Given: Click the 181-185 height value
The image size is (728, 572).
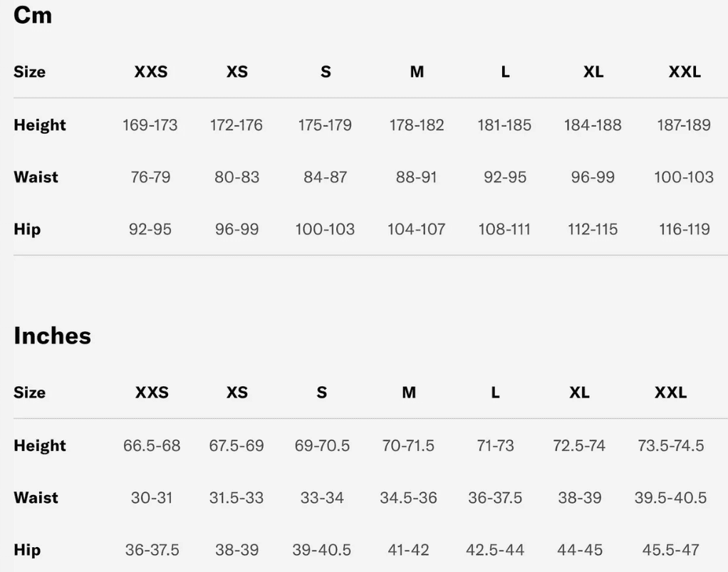Looking at the screenshot, I should click(x=504, y=125).
